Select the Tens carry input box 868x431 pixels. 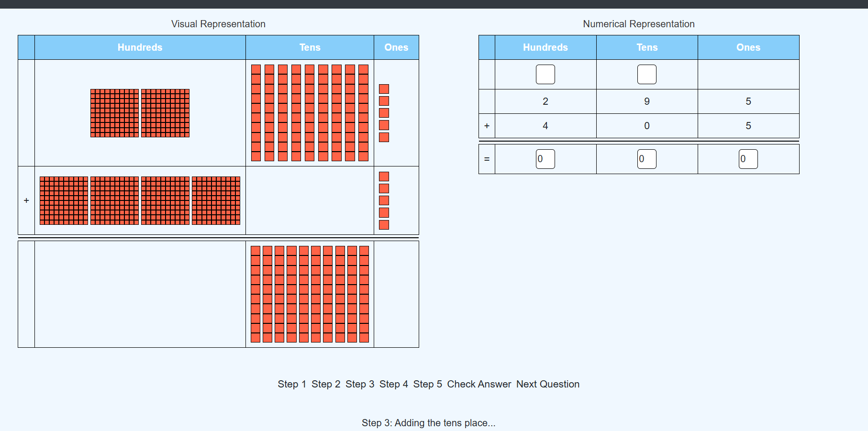tap(646, 74)
